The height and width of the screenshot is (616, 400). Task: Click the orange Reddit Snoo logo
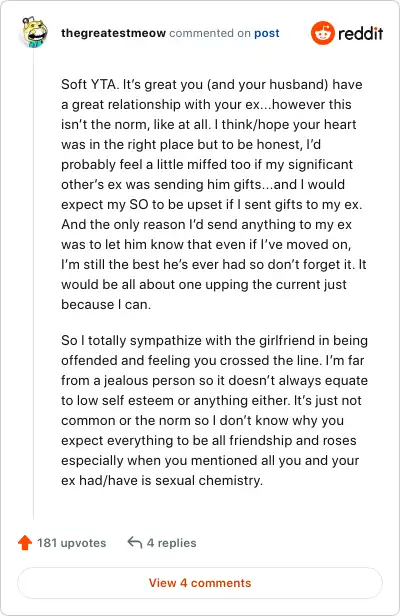pos(323,33)
